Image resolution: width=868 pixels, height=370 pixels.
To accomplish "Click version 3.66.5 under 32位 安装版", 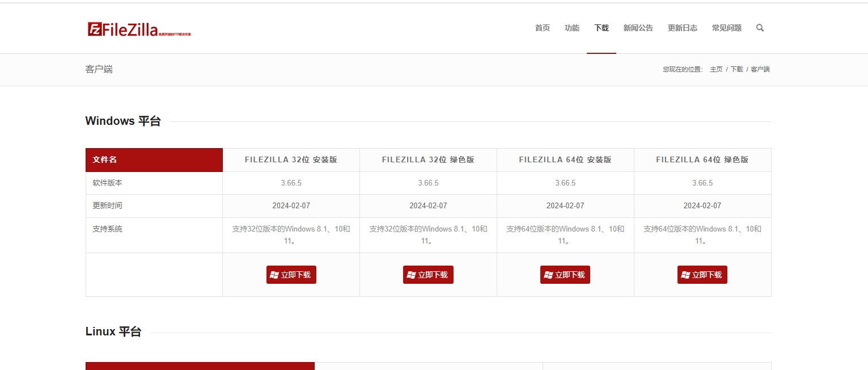I will coord(291,183).
